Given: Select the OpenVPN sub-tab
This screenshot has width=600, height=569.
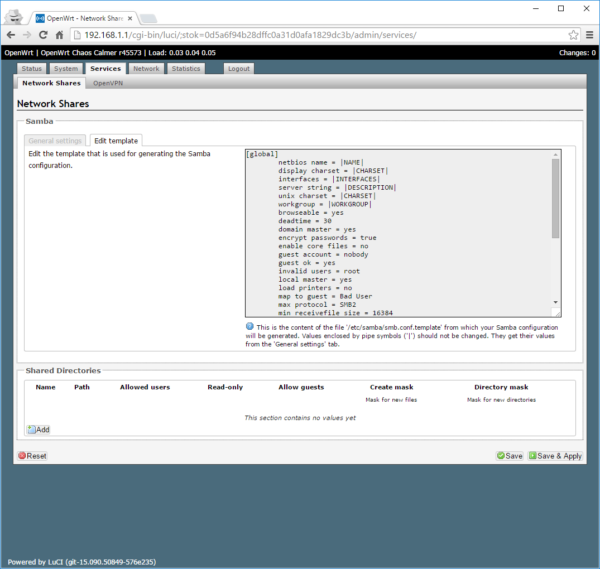Looking at the screenshot, I should pos(109,83).
